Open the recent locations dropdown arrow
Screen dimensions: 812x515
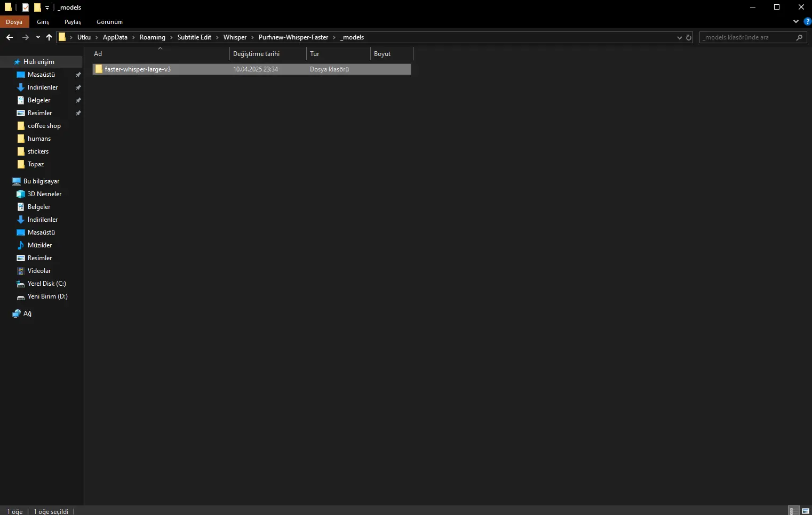38,37
